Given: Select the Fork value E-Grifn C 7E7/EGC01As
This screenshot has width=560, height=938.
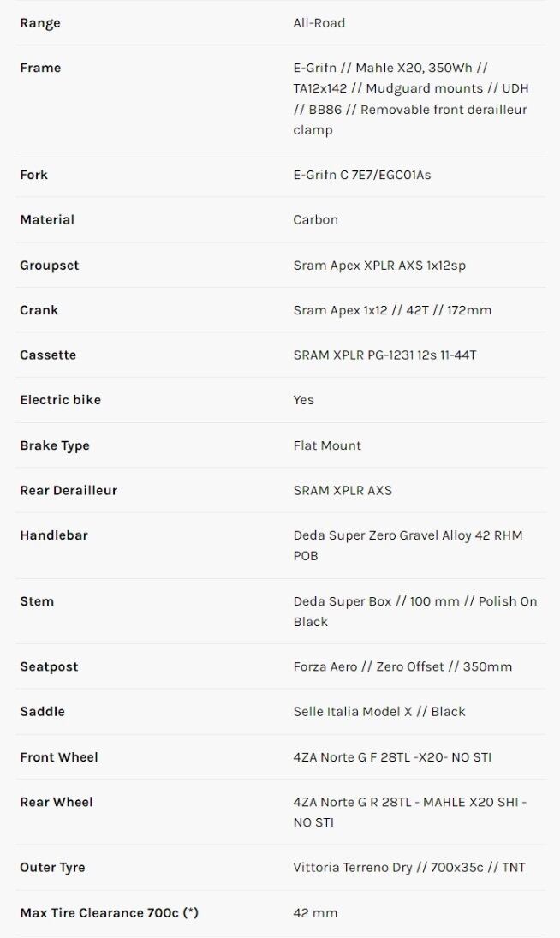Looking at the screenshot, I should coord(361,175).
